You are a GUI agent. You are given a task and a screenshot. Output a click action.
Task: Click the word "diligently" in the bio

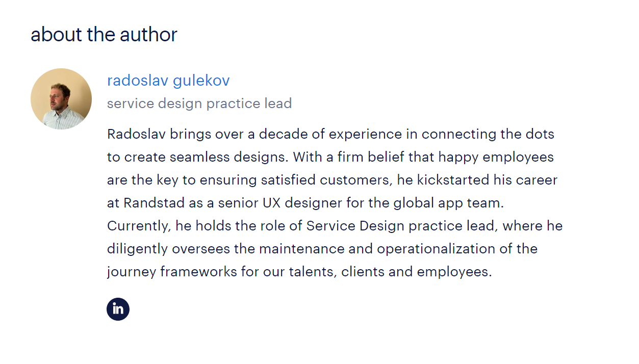pyautogui.click(x=137, y=249)
